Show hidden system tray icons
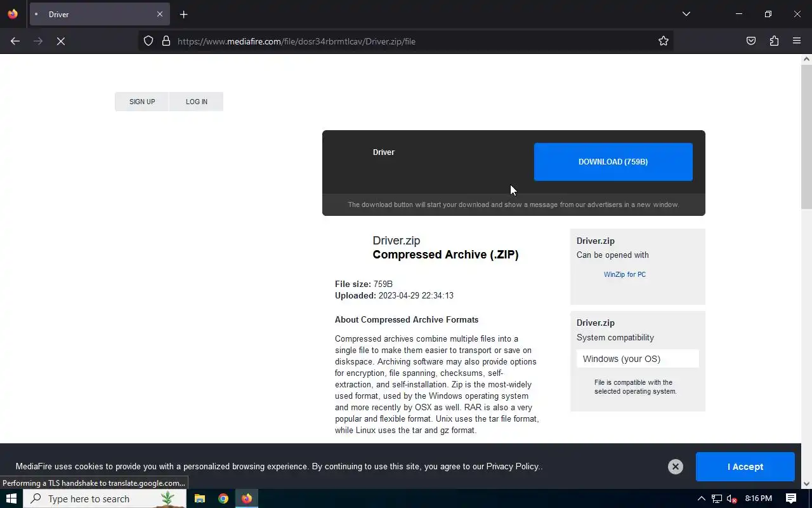This screenshot has width=812, height=508. (x=701, y=498)
